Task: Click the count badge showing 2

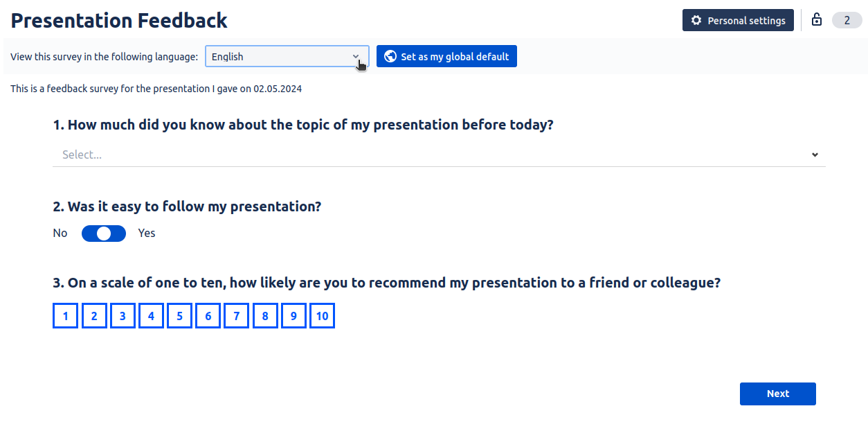Action: click(x=847, y=21)
